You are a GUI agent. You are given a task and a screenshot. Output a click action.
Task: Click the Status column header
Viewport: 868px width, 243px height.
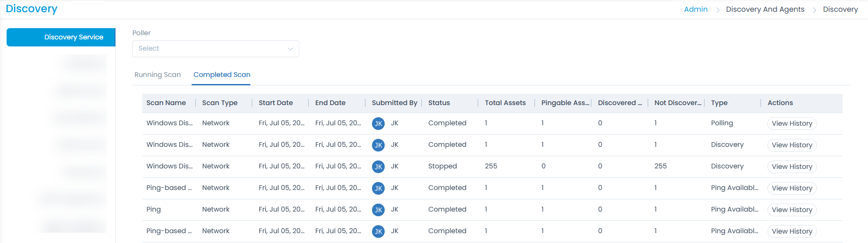click(x=439, y=103)
